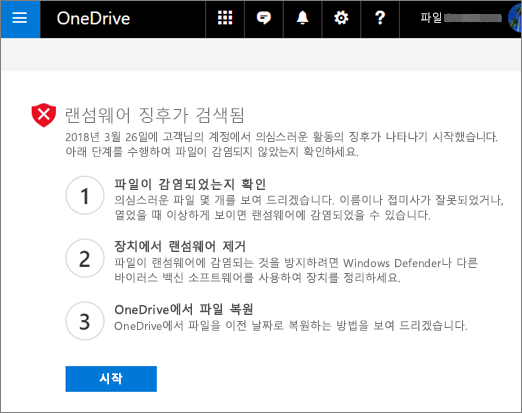The height and width of the screenshot is (413, 522).
Task: Open the hamburger navigation menu
Action: pos(20,19)
